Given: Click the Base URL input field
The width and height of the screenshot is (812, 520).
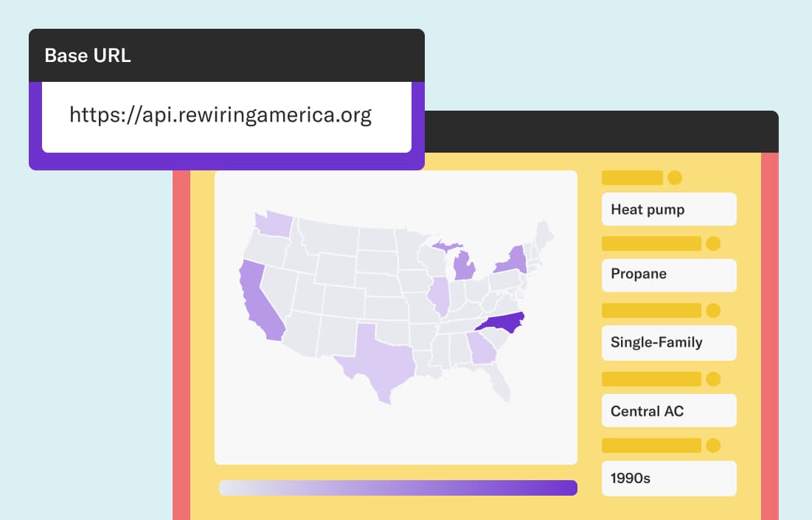Looking at the screenshot, I should point(227,117).
